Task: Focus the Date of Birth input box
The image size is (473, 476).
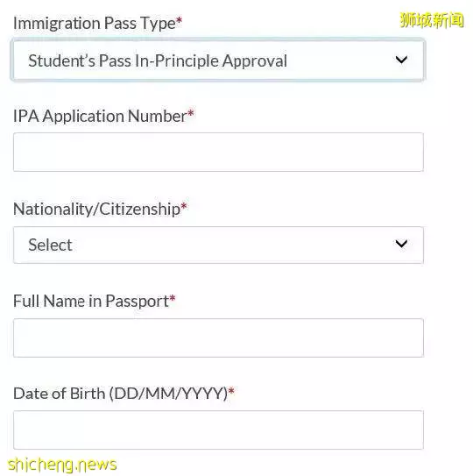Action: [x=218, y=430]
